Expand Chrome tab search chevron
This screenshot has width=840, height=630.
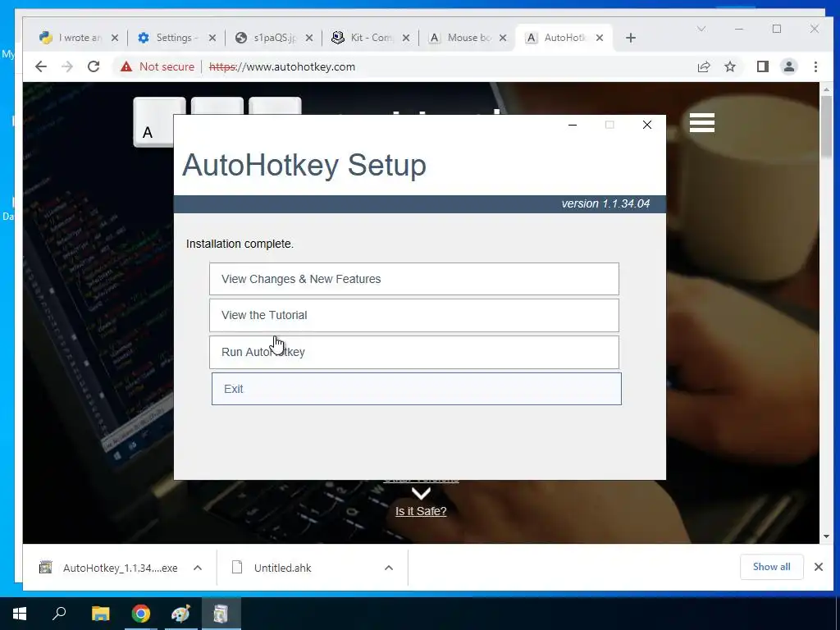(x=701, y=29)
